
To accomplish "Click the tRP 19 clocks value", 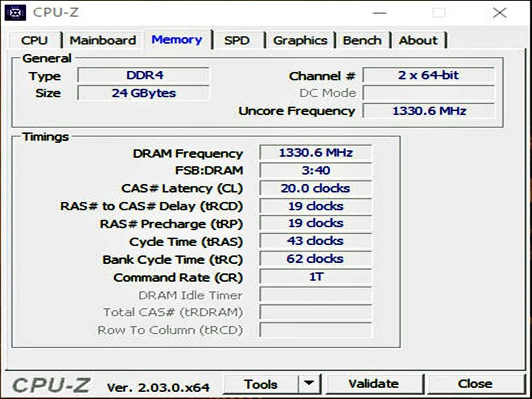I will coord(316,223).
